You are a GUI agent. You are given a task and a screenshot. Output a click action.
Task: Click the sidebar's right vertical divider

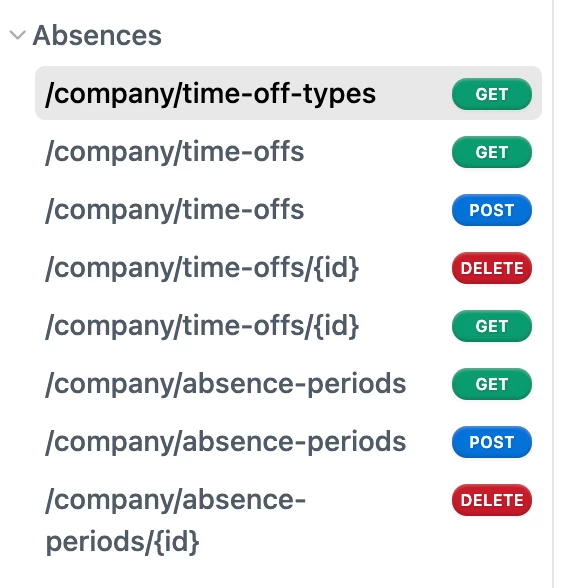[x=553, y=294]
